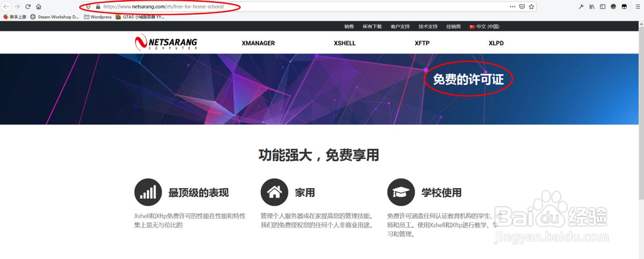Screen dimensions: 644x259
Task: Open the XFTP product menu
Action: (422, 43)
